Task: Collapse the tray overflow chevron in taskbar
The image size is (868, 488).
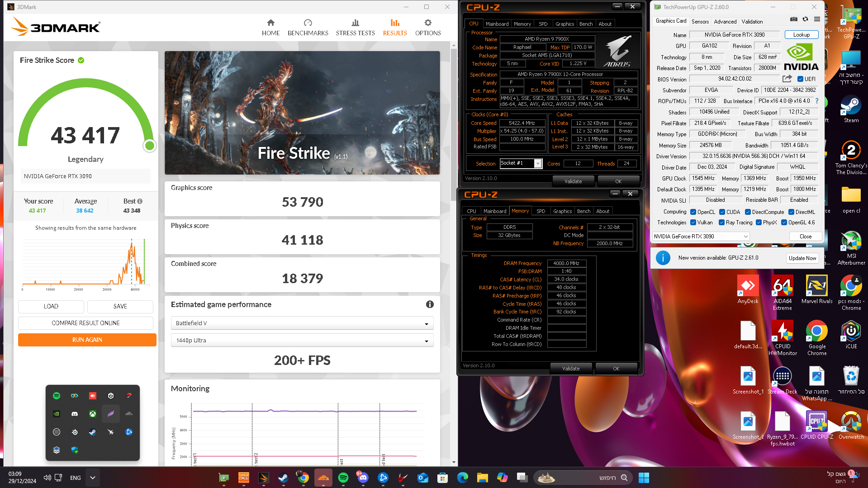Action: coord(93,478)
